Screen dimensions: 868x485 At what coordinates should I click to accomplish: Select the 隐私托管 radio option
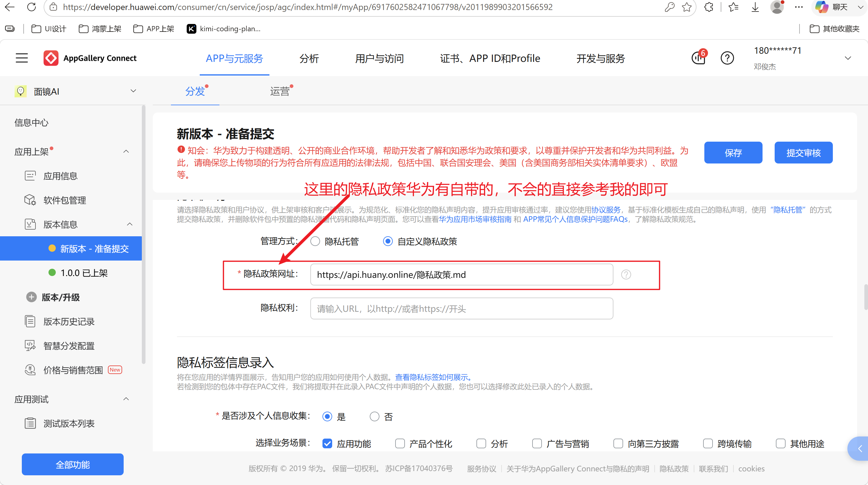[x=315, y=241]
